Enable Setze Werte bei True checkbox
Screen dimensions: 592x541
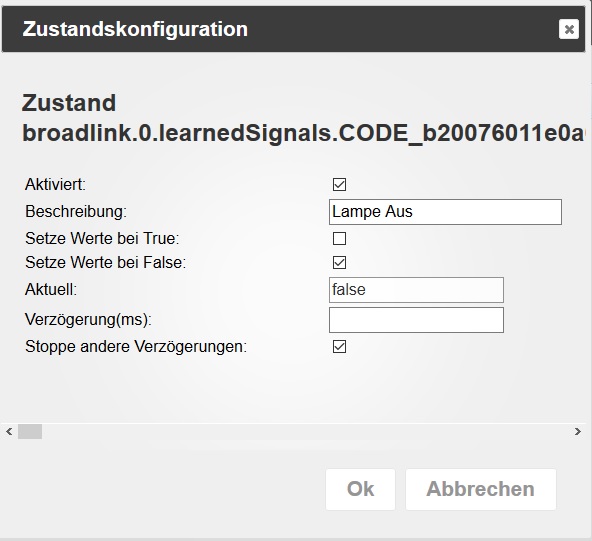pos(339,239)
